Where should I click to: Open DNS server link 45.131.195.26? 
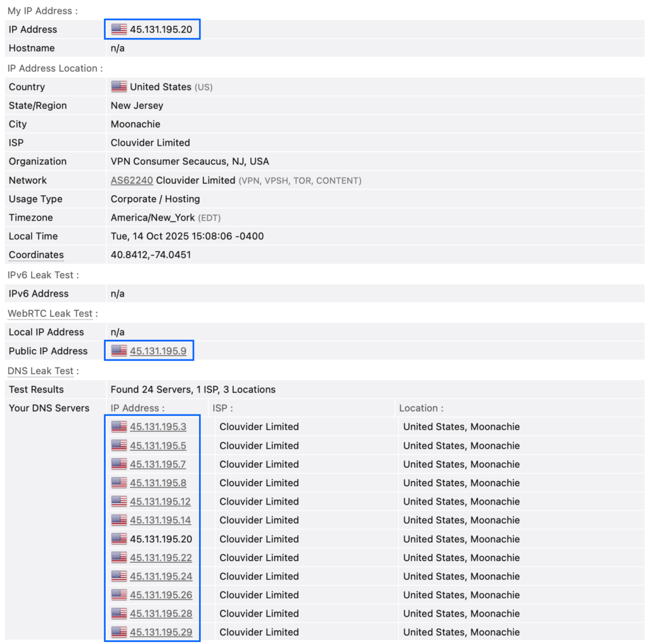(x=160, y=595)
